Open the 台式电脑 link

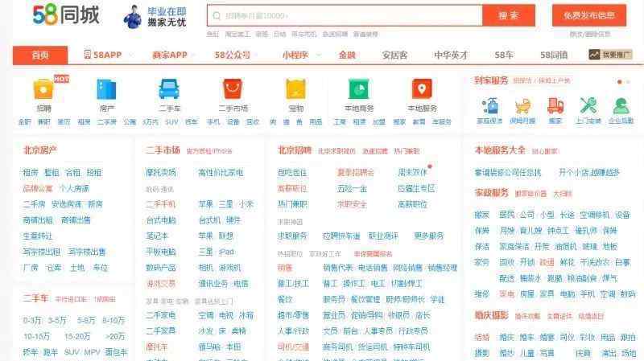(x=160, y=219)
